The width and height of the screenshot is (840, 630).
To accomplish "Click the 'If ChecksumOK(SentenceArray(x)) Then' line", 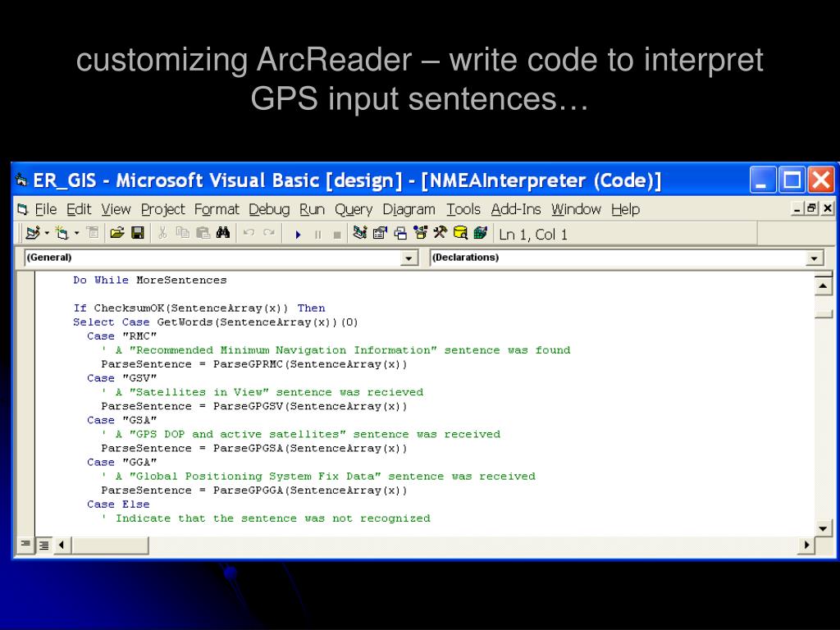I will [199, 308].
